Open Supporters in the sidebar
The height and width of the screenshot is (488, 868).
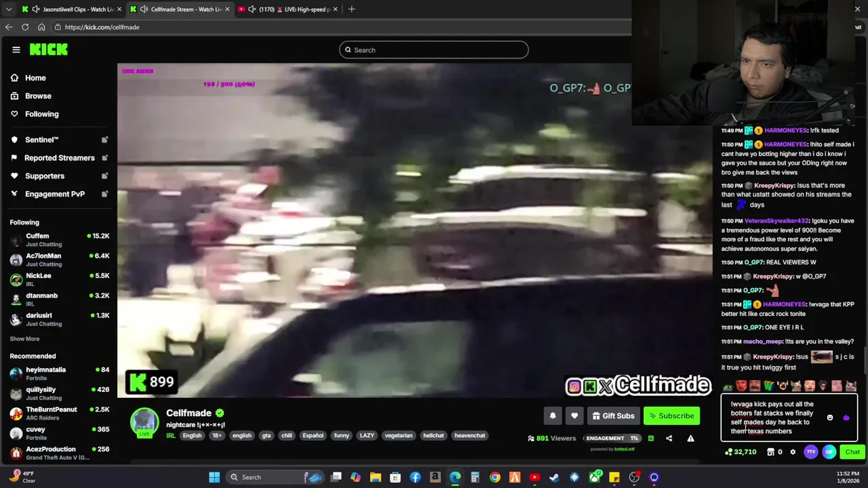point(44,176)
